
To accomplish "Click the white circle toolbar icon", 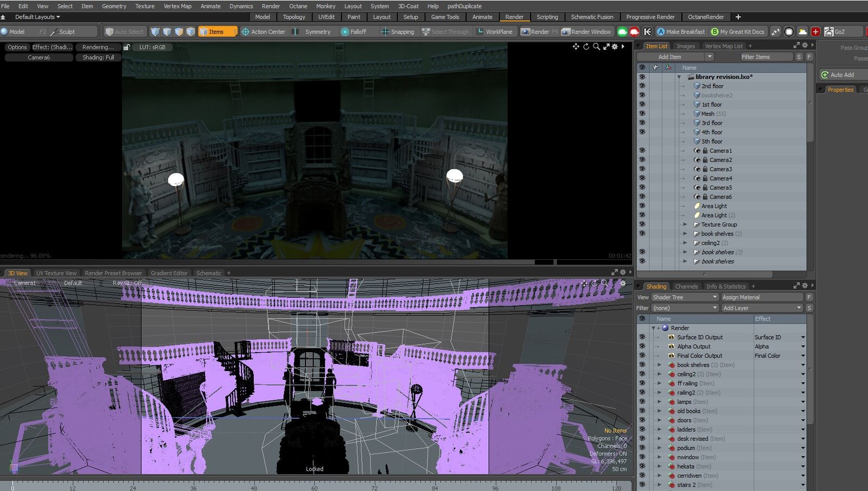I will point(789,31).
